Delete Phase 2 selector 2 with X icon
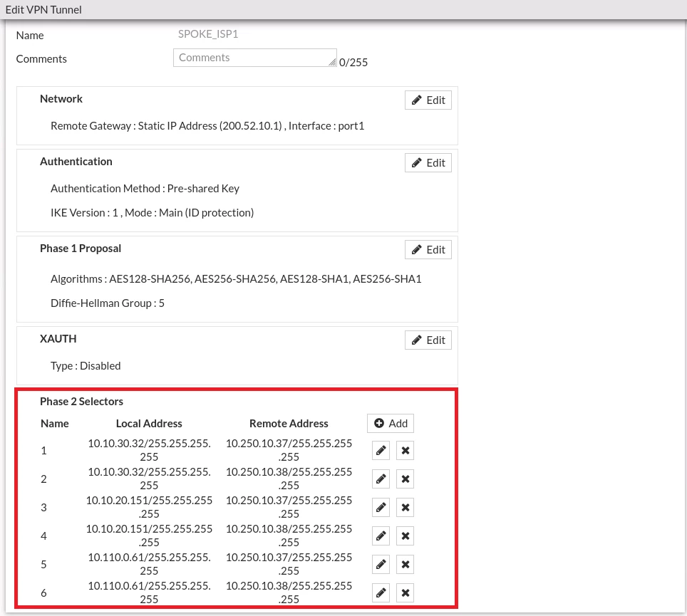Viewport: 687px width, 616px height. click(x=406, y=479)
